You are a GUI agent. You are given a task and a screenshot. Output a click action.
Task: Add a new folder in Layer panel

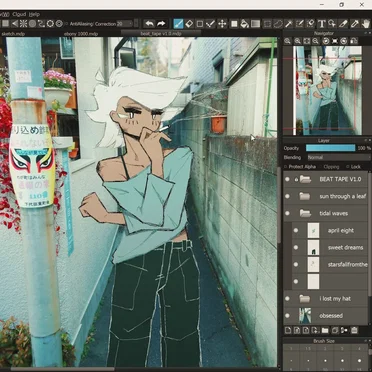[x=325, y=330]
